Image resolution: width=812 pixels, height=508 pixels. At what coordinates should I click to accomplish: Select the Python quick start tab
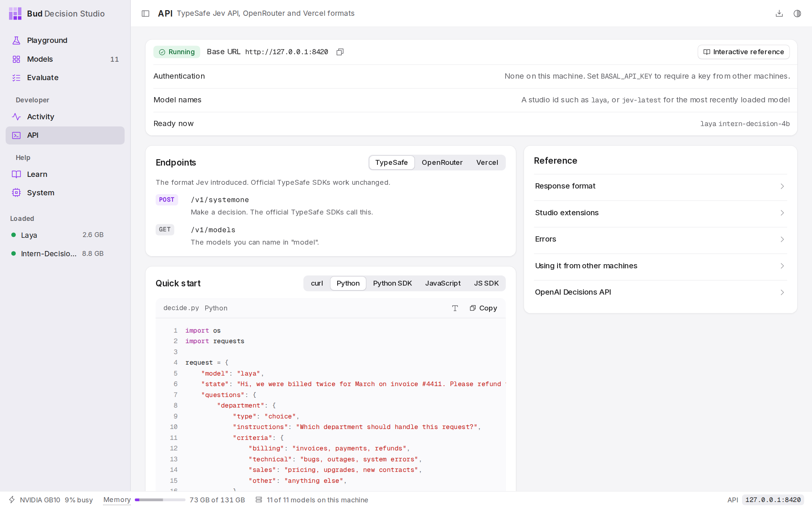[348, 283]
